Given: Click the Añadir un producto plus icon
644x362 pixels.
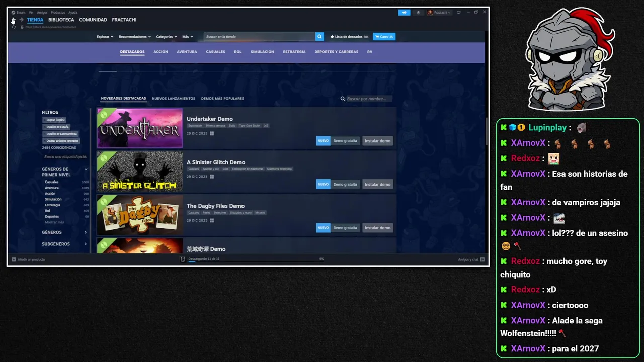Looking at the screenshot, I should pos(14,259).
